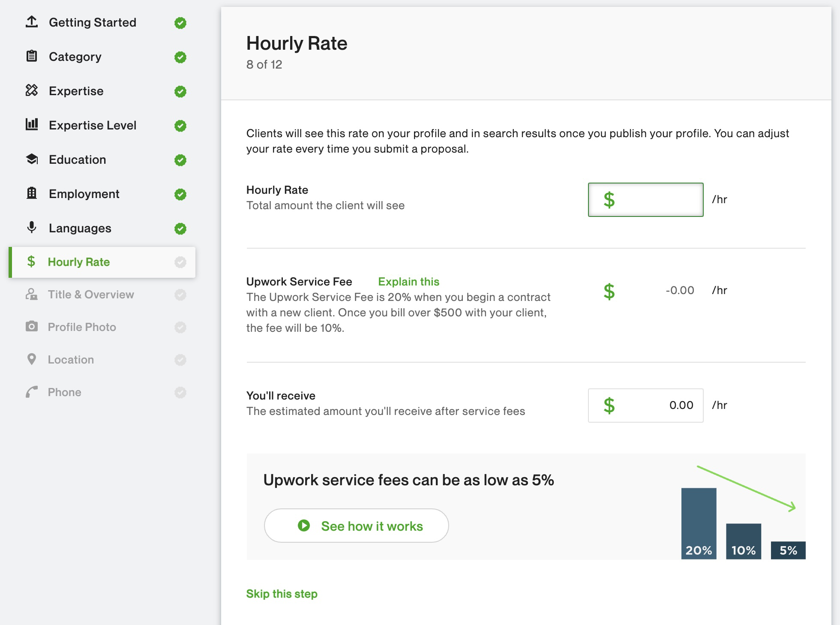840x625 pixels.
Task: Click the play icon in See how it works
Action: 304,526
